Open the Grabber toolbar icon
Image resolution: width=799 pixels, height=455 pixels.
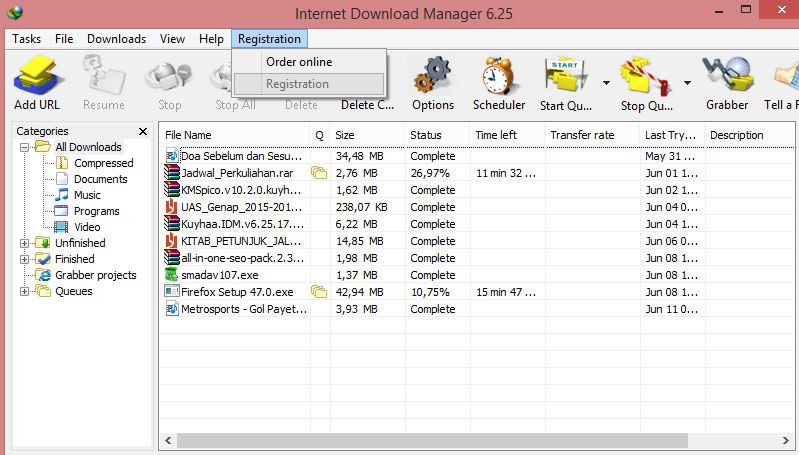727,76
